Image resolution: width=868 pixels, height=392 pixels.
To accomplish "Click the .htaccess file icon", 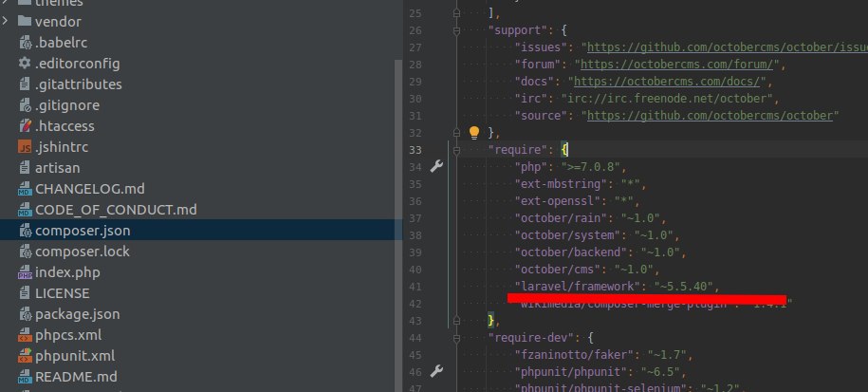I will [x=25, y=125].
